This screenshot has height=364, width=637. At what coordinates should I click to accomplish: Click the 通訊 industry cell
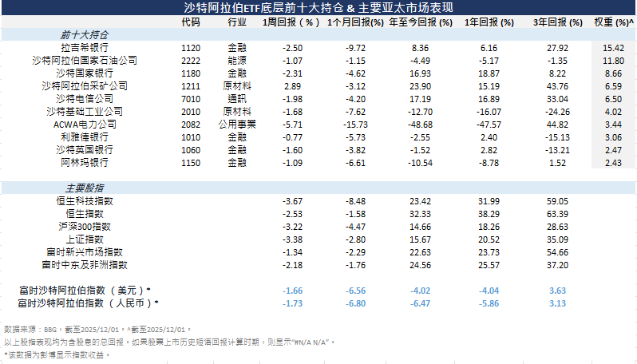click(237, 99)
